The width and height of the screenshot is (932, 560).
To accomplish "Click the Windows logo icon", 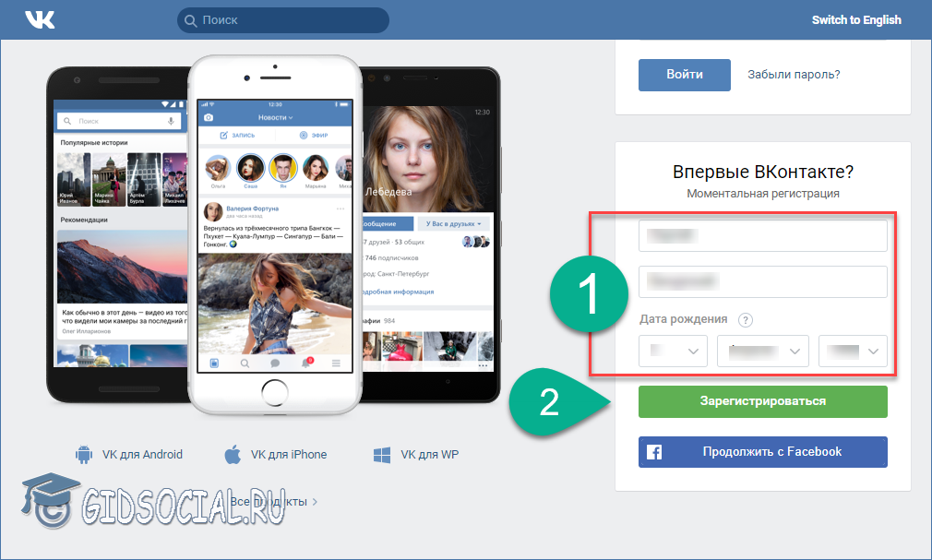I will point(382,456).
